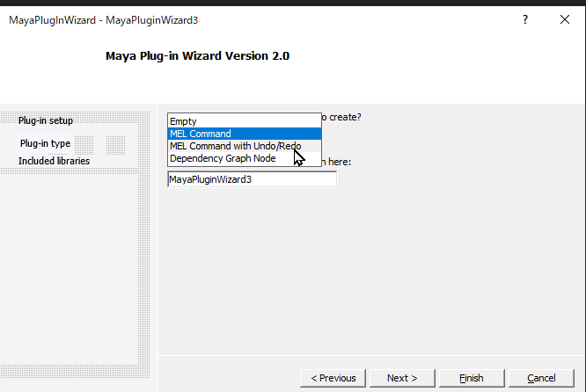Click the question mark help icon
Viewport: 586px width, 392px height.
pos(525,19)
